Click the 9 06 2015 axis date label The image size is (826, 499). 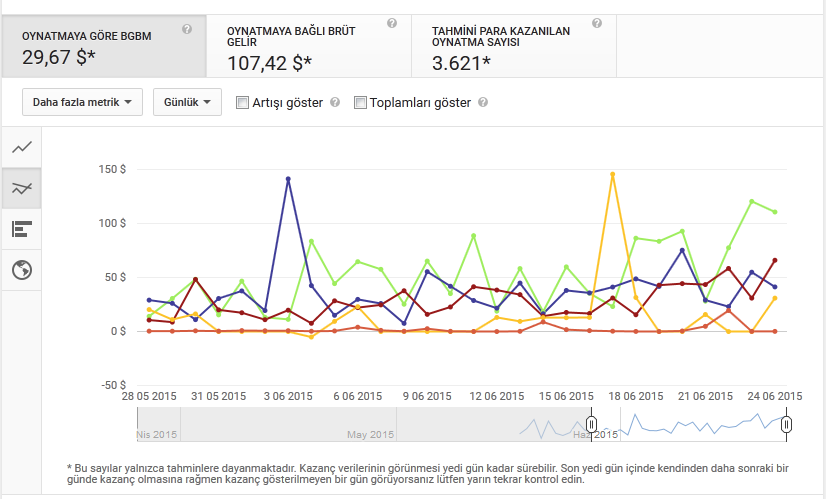tap(427, 396)
